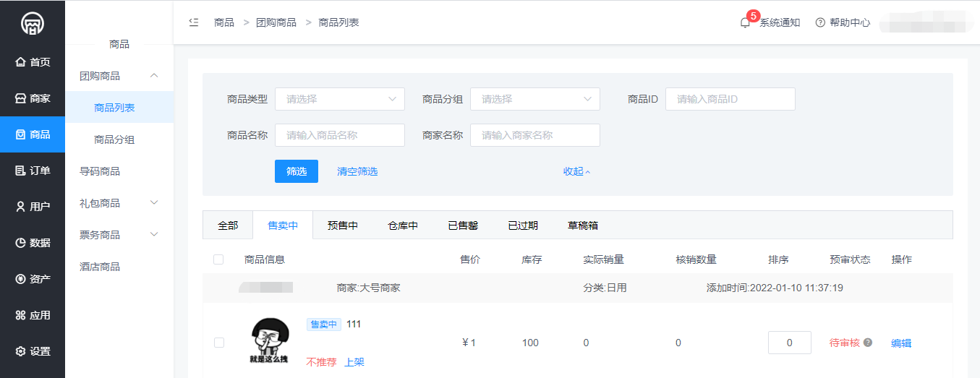Screen dimensions: 980x378
Task: Open the 商品分组 filter dropdown
Action: (534, 99)
